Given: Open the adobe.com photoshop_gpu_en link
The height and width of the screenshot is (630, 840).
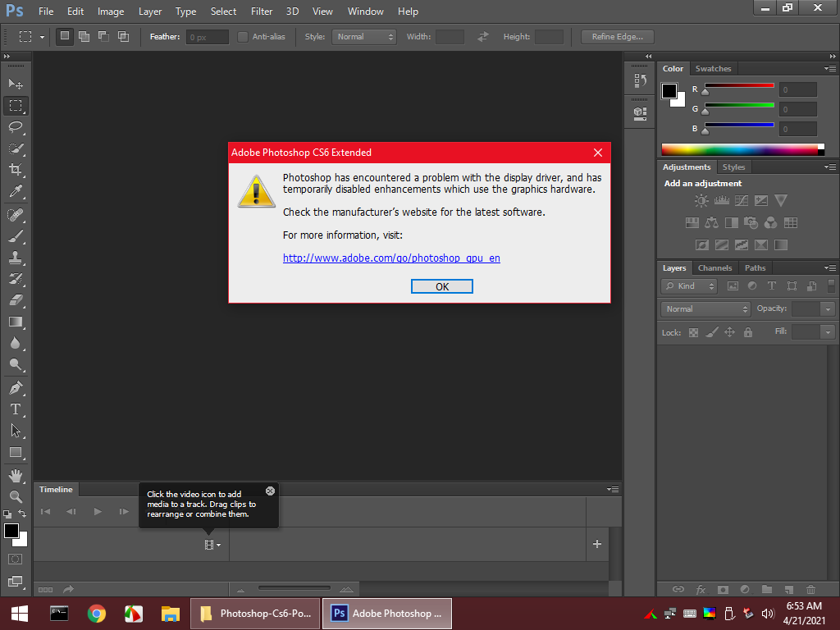Looking at the screenshot, I should pos(391,258).
